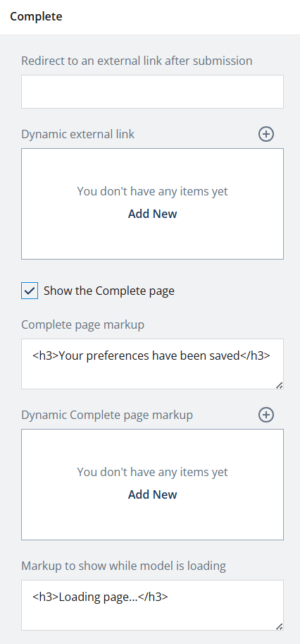Viewport: 300px width, 644px height.
Task: Click plus icon beside Dynamic Complete page markup
Action: [266, 415]
